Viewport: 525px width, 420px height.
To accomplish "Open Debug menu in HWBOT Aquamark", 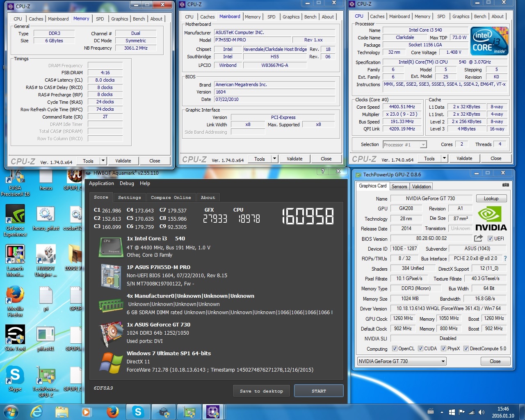I will point(127,183).
